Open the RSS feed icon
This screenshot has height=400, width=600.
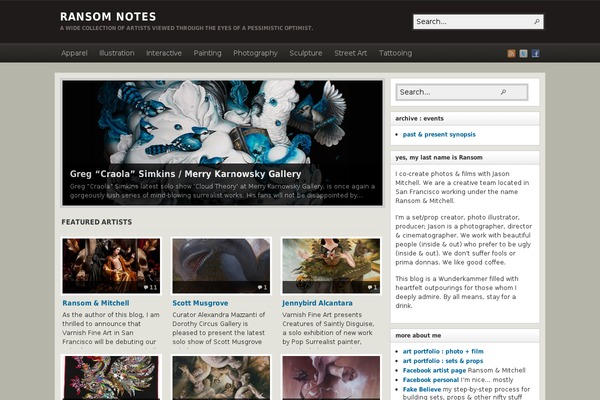[x=511, y=53]
